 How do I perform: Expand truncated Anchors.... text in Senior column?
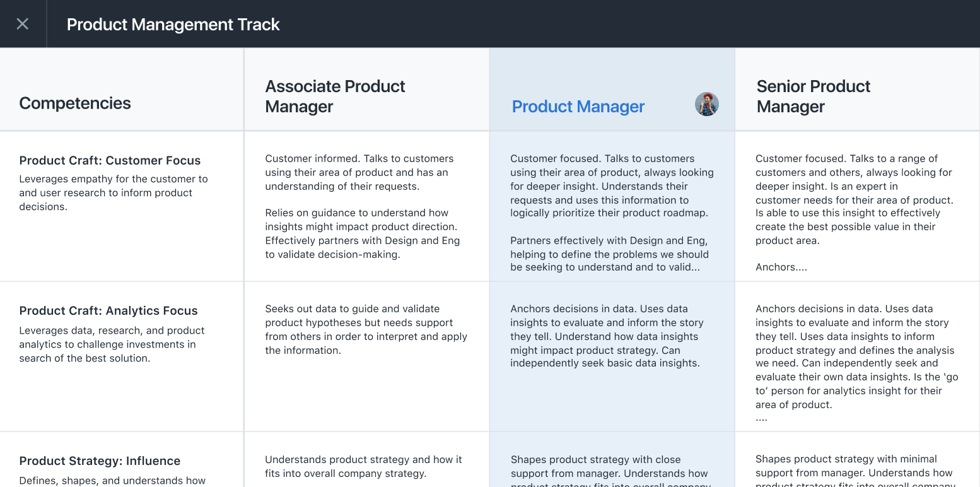781,267
